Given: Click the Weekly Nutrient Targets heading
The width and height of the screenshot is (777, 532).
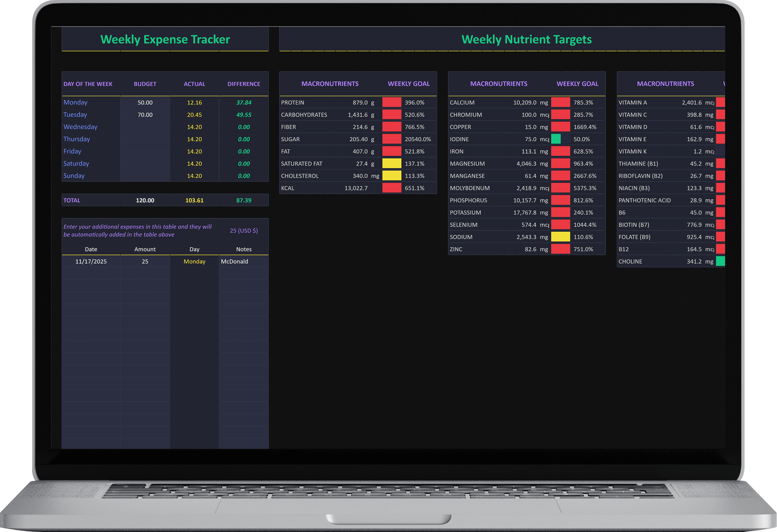Looking at the screenshot, I should pyautogui.click(x=526, y=39).
